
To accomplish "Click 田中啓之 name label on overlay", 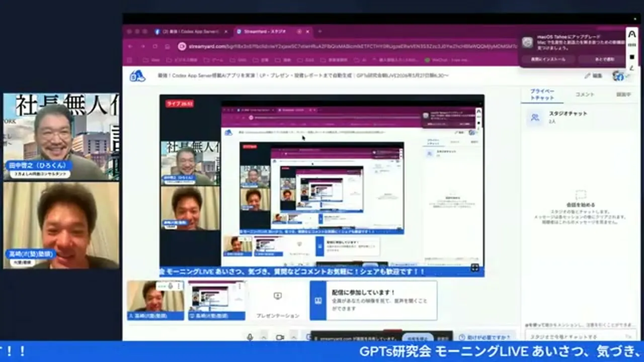I will [39, 165].
